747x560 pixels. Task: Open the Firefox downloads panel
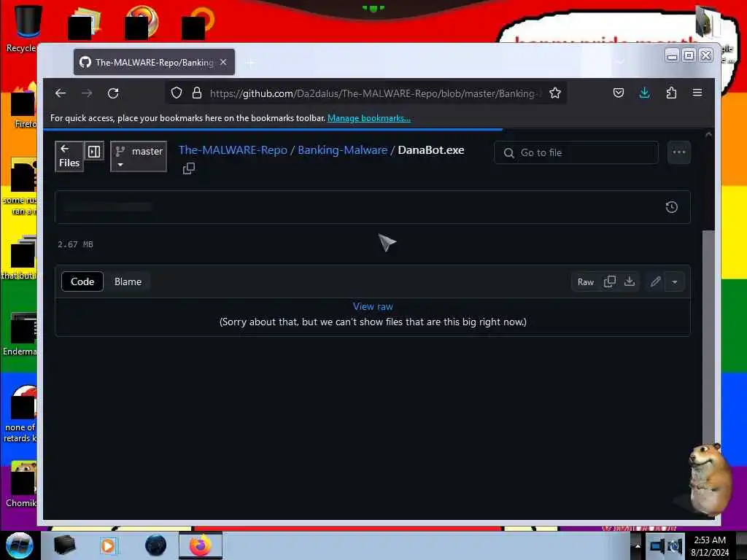645,93
